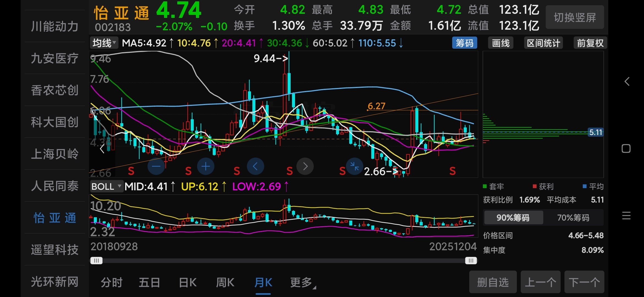Click the scroll-left chevron circle icon
644x297 pixels.
pyautogui.click(x=255, y=166)
